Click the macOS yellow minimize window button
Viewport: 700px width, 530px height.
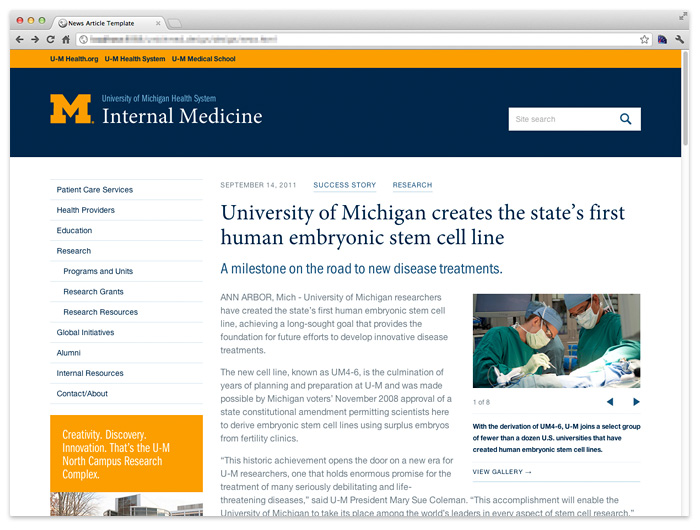[31, 21]
